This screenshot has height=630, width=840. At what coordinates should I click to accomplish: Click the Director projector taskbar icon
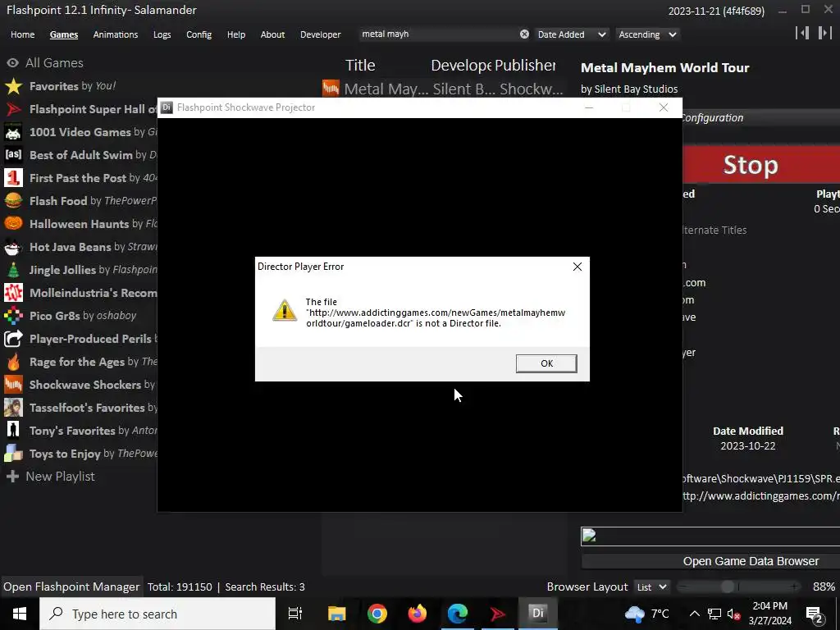pyautogui.click(x=537, y=614)
